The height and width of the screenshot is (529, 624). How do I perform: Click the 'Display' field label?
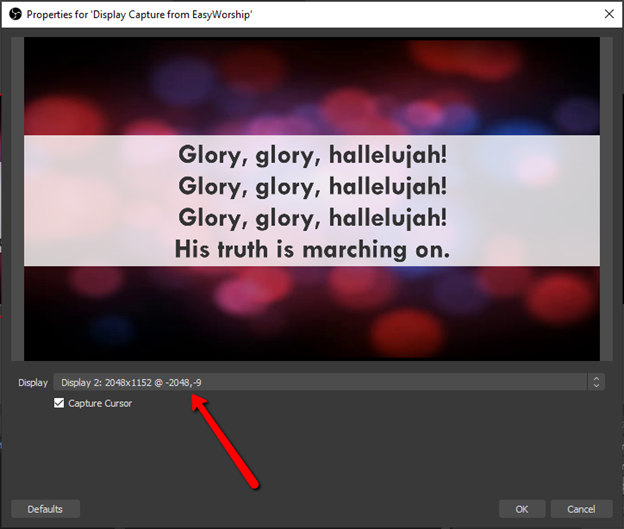click(33, 383)
